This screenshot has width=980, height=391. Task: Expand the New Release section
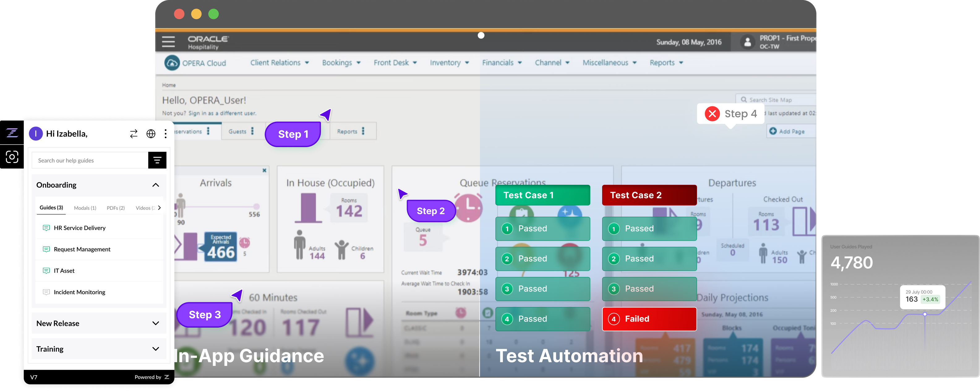[x=156, y=323]
